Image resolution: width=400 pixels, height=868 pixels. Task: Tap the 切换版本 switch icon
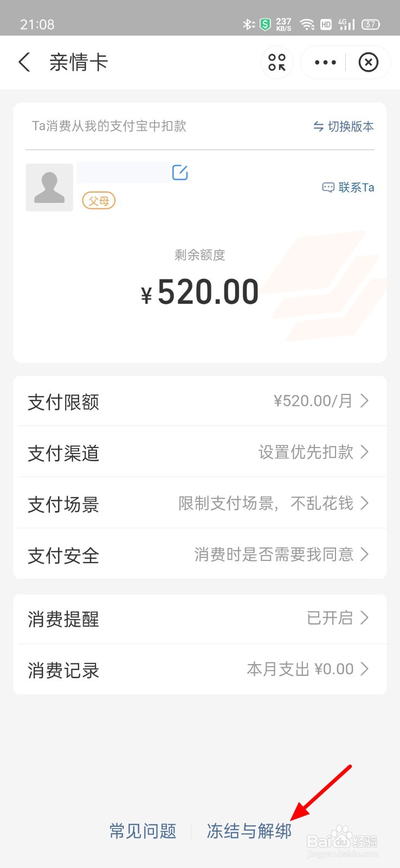[319, 126]
